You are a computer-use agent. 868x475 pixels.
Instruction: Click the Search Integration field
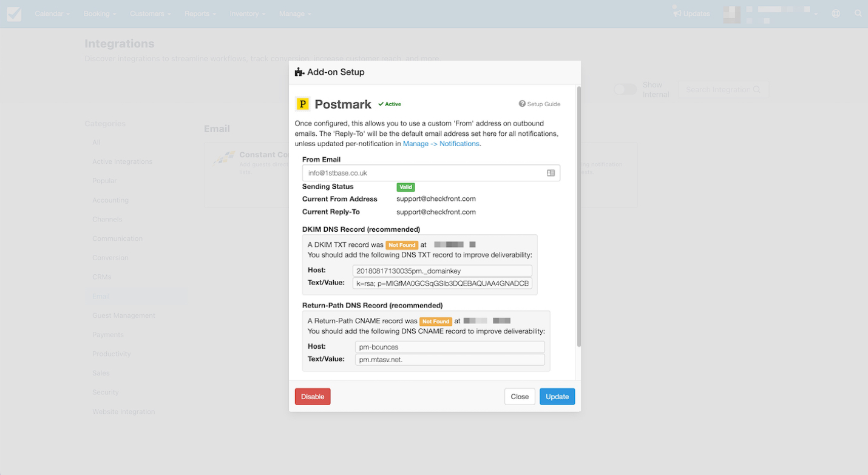[723, 90]
